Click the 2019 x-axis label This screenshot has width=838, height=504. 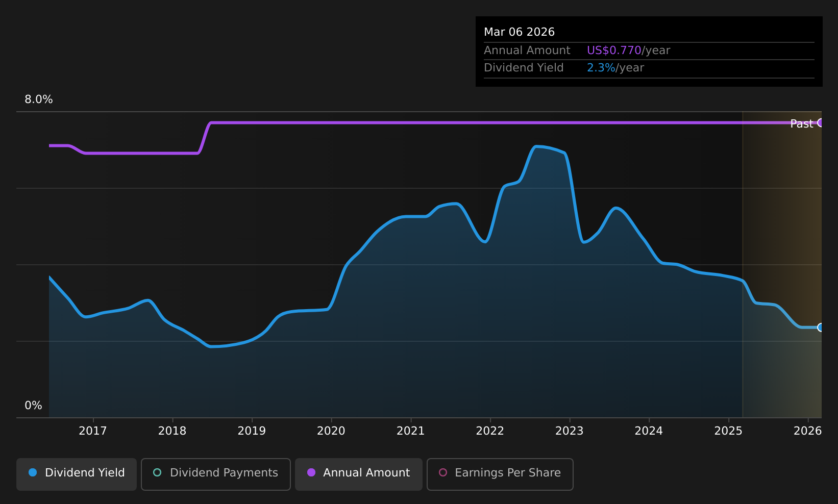pyautogui.click(x=252, y=431)
